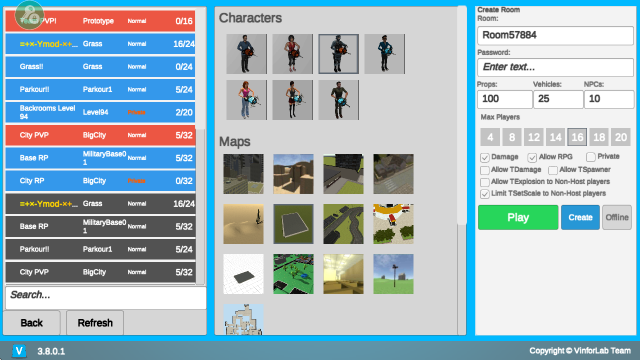The width and height of the screenshot is (640, 360).
Task: Select the female character in black skirt
Action: coord(293,100)
